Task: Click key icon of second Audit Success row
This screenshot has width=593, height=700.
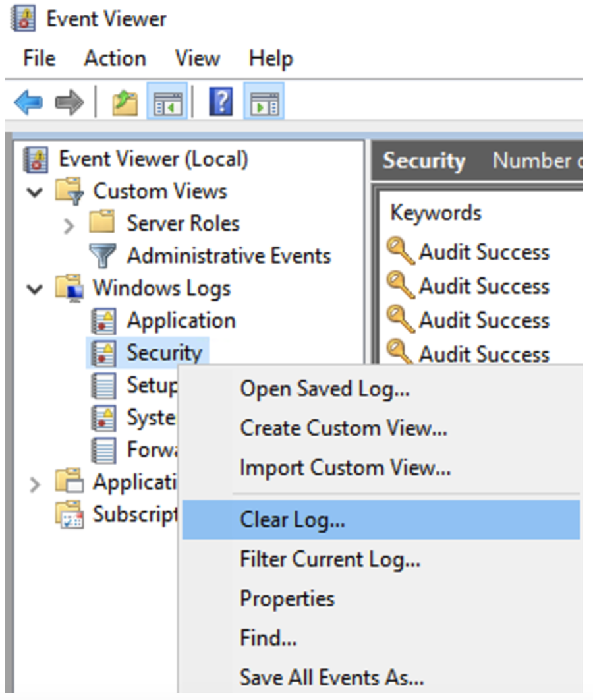Action: pyautogui.click(x=401, y=284)
